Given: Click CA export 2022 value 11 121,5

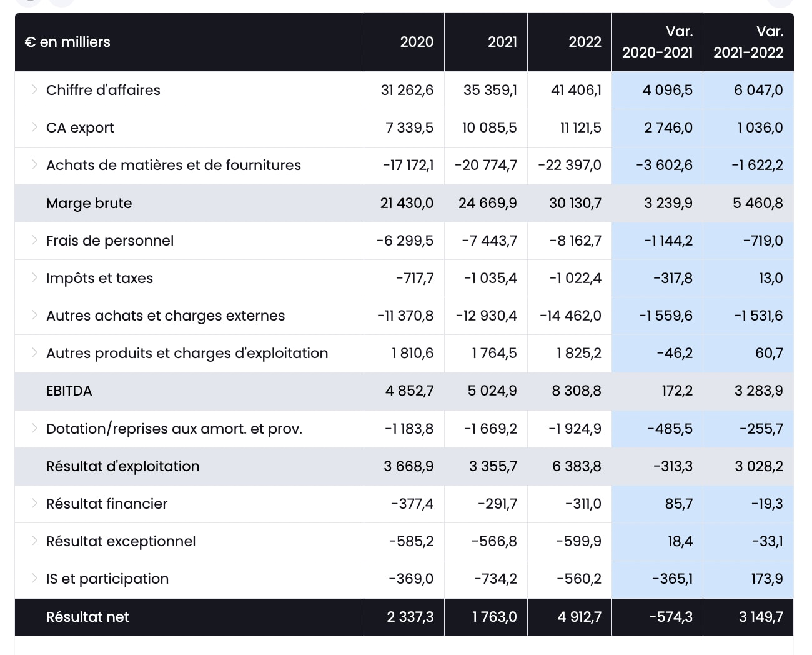Looking at the screenshot, I should click(x=580, y=127).
